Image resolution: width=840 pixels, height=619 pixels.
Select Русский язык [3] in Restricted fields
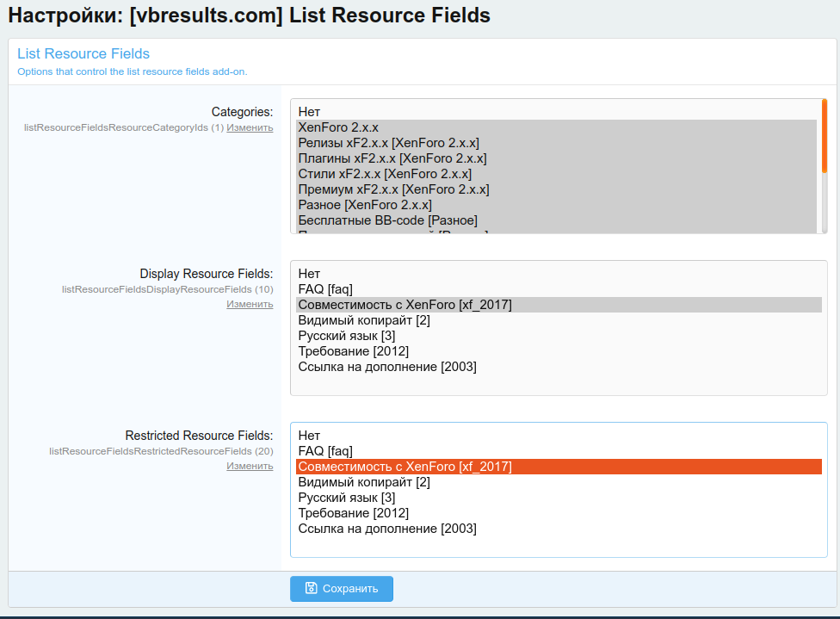coord(347,498)
